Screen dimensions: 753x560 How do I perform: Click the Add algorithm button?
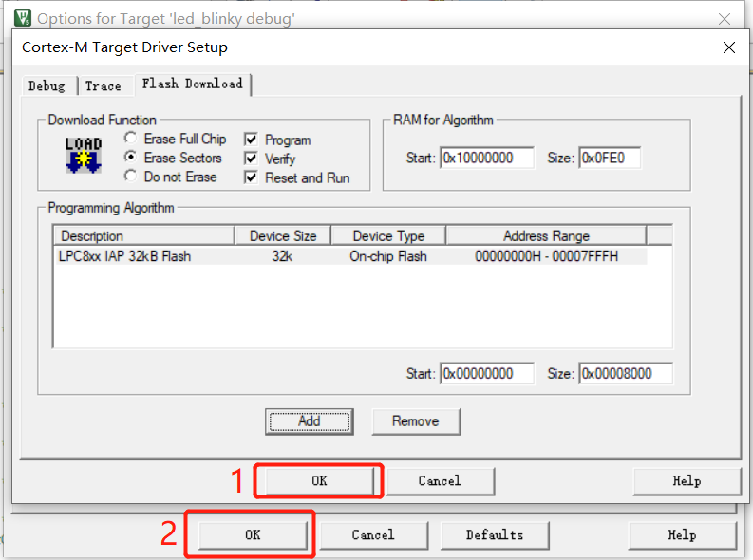[309, 420]
